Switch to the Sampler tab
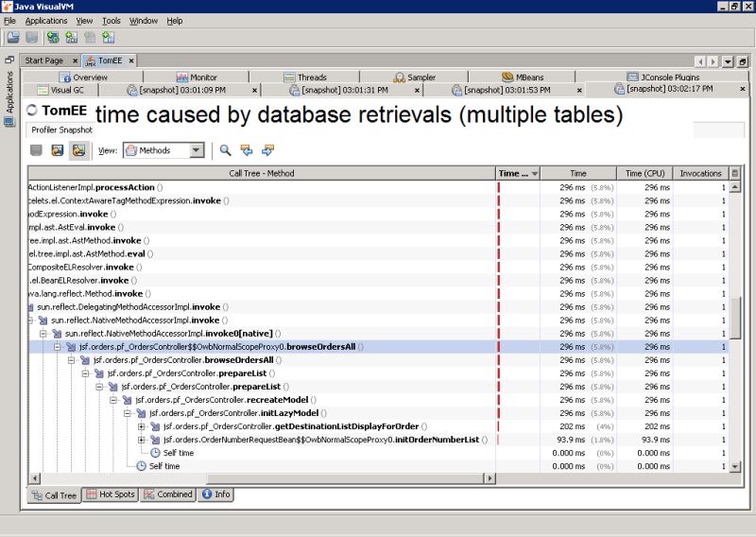The image size is (756, 537). click(x=414, y=78)
